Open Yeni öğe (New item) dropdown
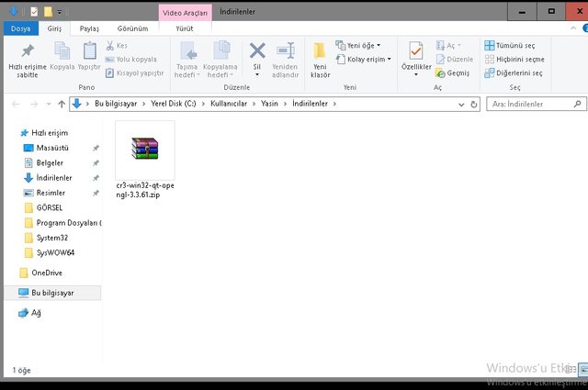 358,46
